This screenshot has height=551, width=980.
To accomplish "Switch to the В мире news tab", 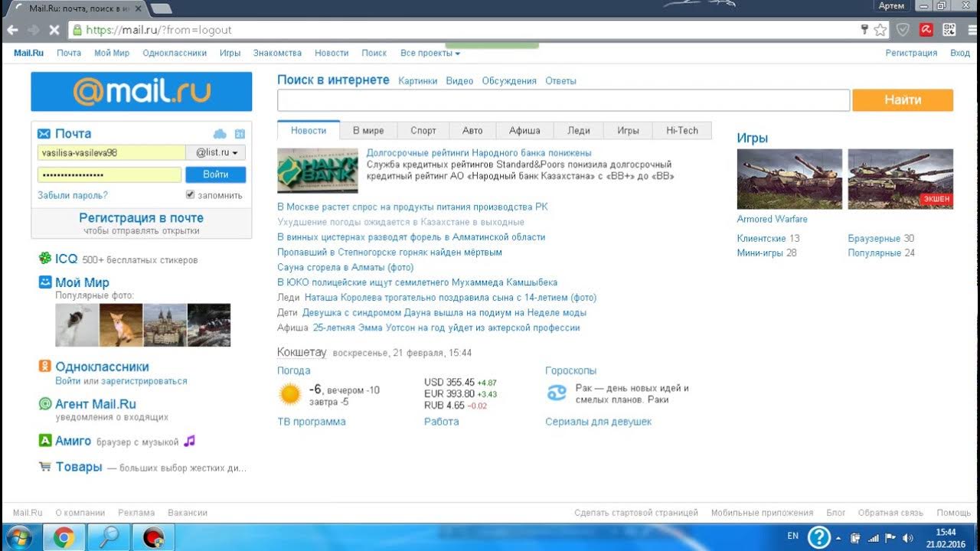I will 368,131.
